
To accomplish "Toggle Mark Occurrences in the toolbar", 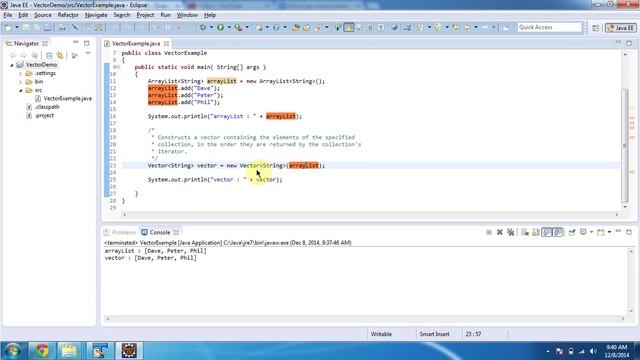I will tap(349, 27).
